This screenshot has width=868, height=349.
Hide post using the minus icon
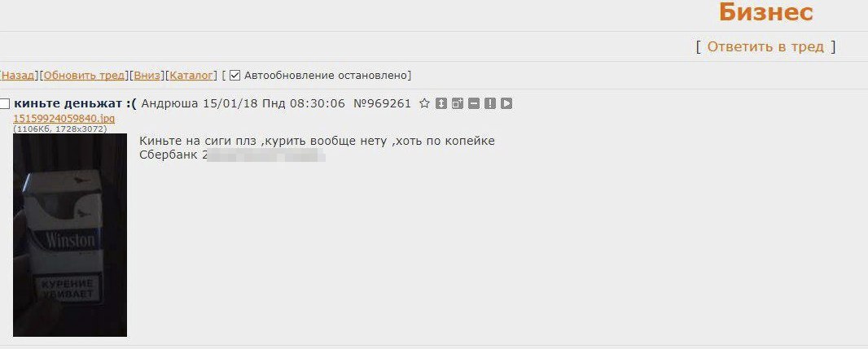(473, 103)
